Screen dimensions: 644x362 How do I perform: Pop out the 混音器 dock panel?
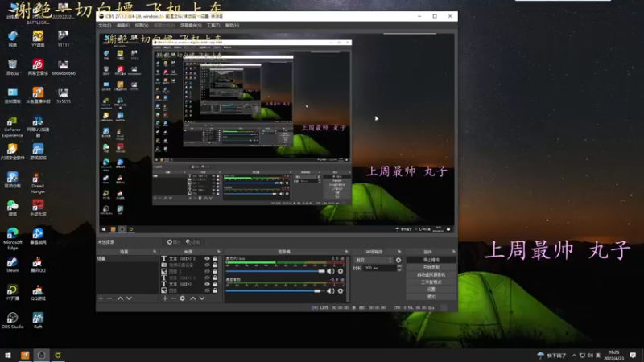tap(346, 252)
